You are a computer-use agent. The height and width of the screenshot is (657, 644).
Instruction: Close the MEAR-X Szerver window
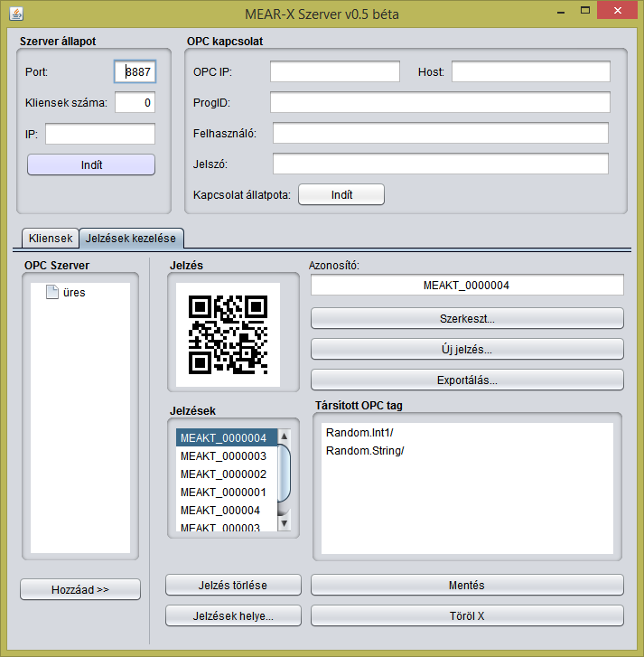pos(617,11)
